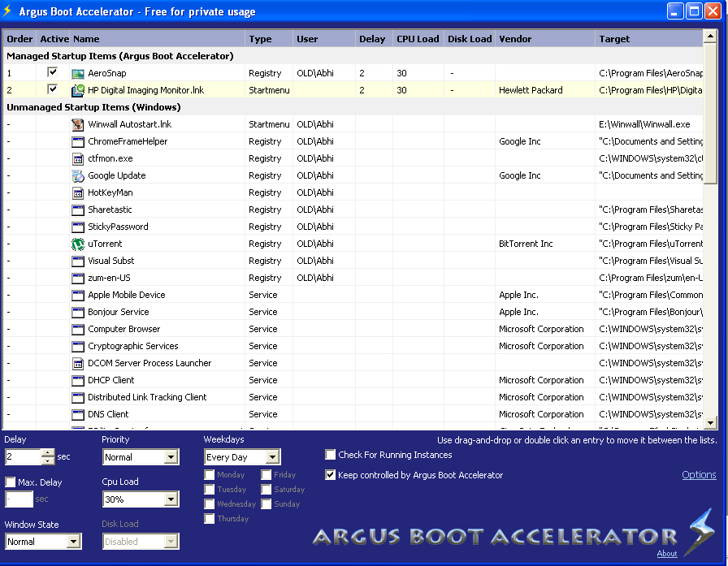This screenshot has height=566, width=728.
Task: Decrease the Delay seconds spinner
Action: coord(48,460)
